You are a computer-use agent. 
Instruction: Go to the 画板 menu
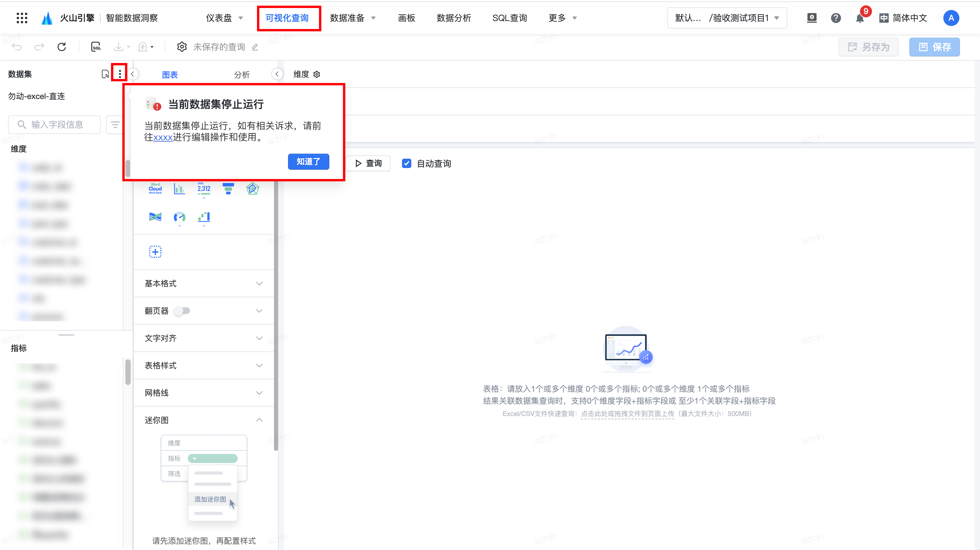(x=406, y=18)
